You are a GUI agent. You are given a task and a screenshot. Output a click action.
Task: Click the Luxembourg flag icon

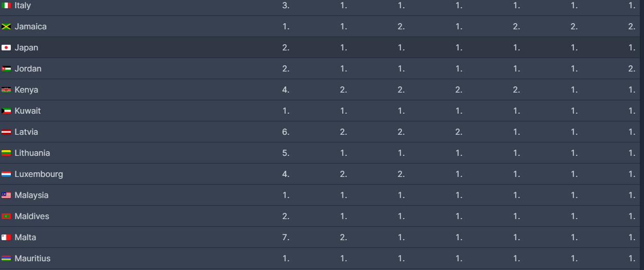6,174
